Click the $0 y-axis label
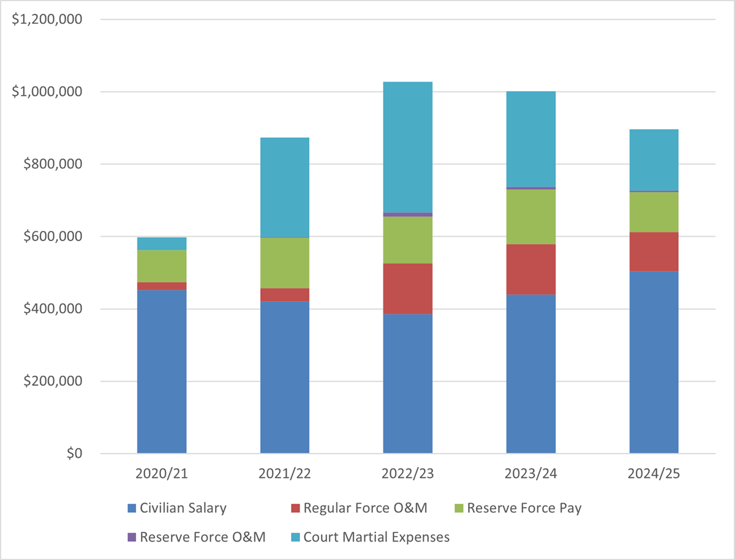 (72, 454)
